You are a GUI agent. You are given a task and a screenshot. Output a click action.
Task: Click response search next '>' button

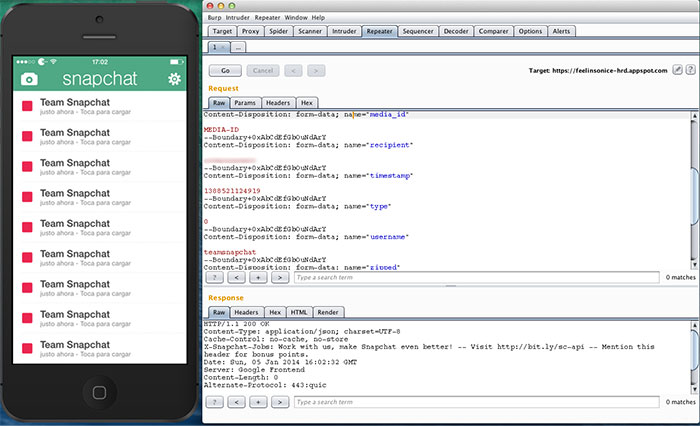point(280,402)
